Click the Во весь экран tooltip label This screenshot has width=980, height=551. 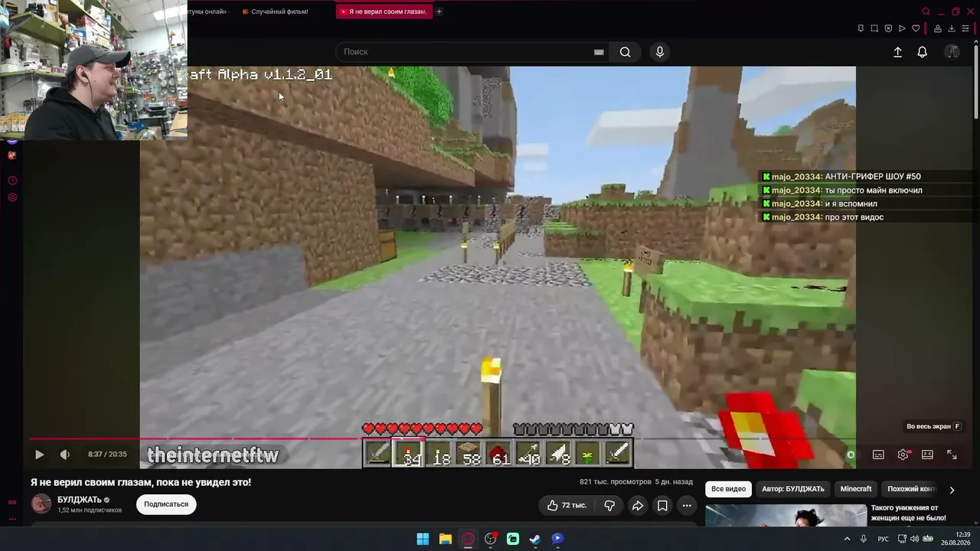click(933, 426)
